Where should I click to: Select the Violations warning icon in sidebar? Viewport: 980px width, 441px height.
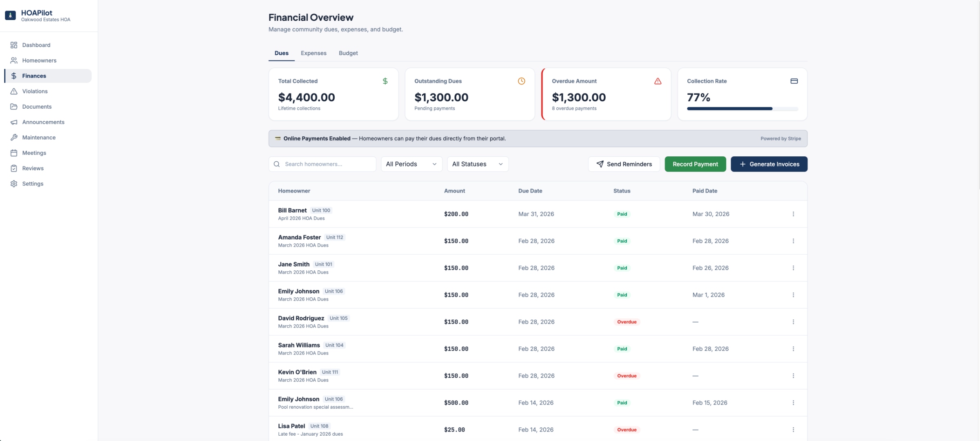click(14, 91)
